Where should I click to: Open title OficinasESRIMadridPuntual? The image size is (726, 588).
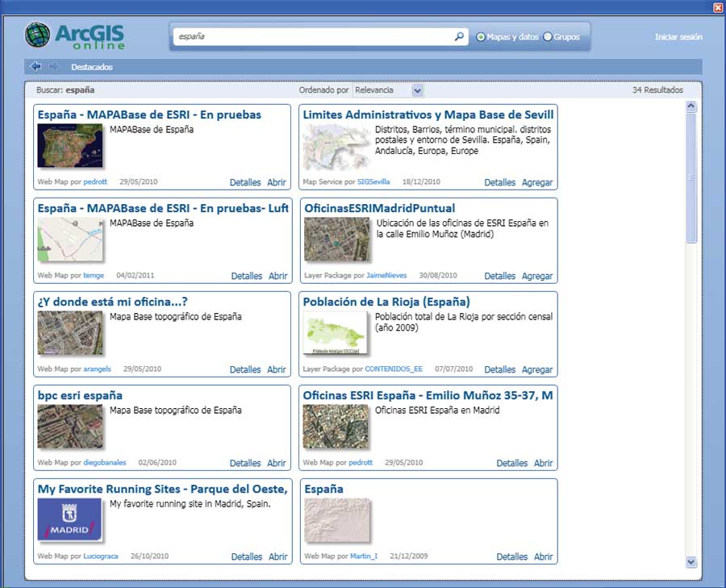tap(380, 208)
